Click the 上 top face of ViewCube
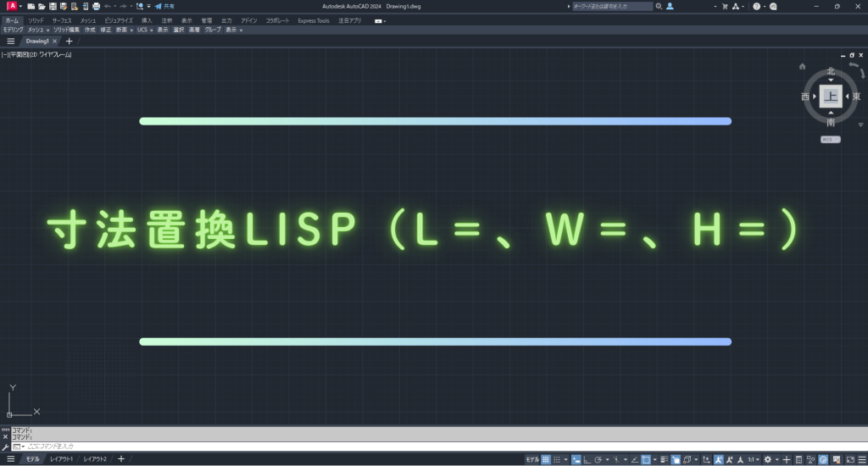Screen dimensions: 868x466 [830, 97]
